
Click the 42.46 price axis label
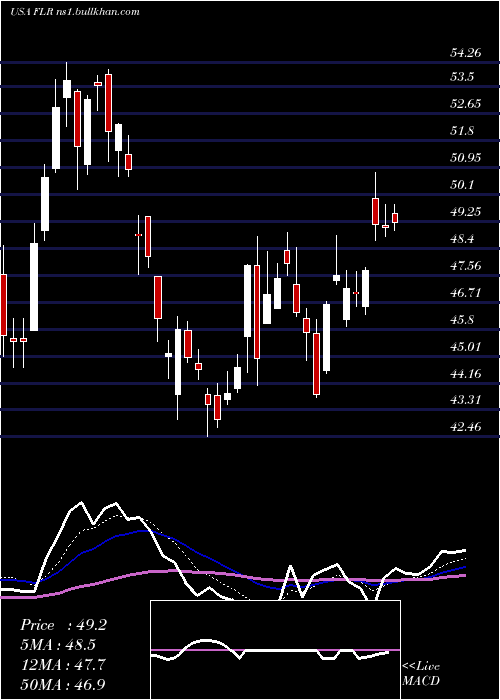(x=466, y=427)
